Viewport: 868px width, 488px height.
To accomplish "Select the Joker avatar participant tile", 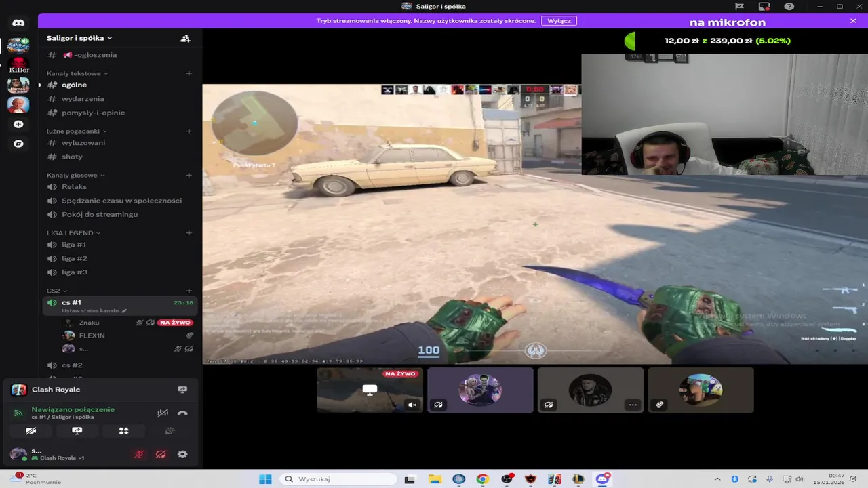I will click(x=480, y=390).
